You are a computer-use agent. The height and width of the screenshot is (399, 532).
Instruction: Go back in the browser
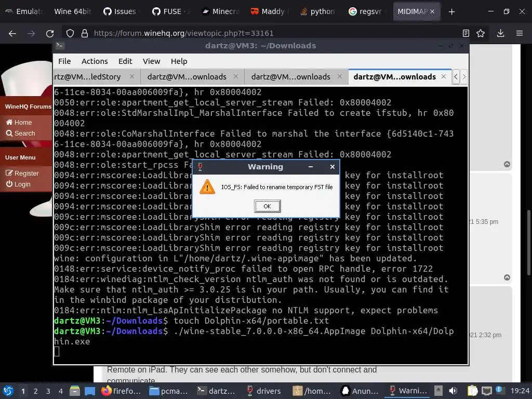click(x=12, y=33)
